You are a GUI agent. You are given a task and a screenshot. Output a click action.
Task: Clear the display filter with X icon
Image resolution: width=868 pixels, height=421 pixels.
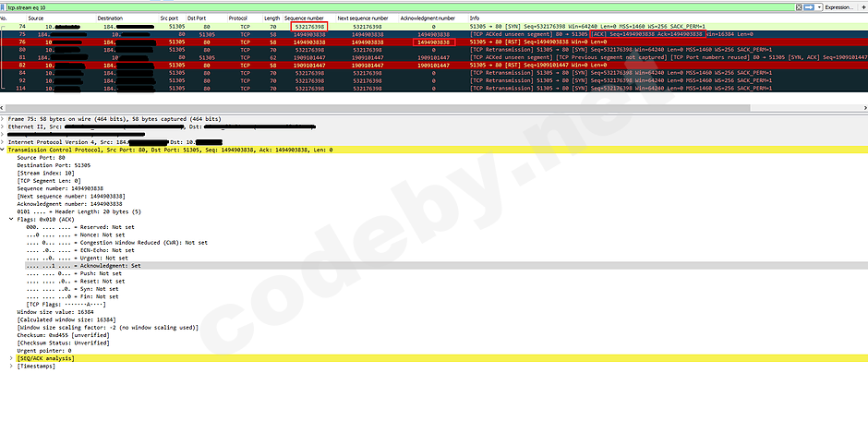pyautogui.click(x=799, y=7)
